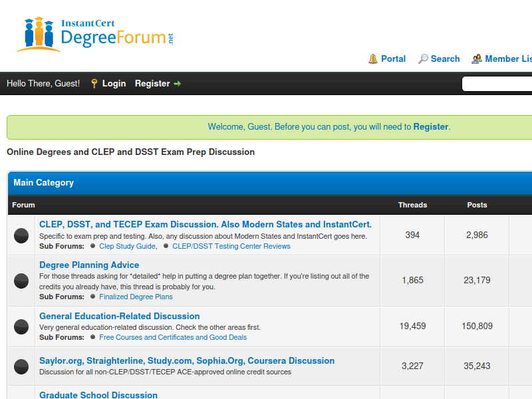Click the thread count 394
The height and width of the screenshot is (399, 532).
pyautogui.click(x=412, y=235)
